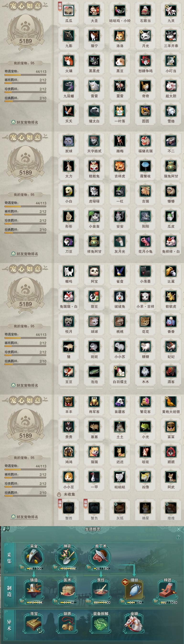Click the 驯养 taming bells icon
Image resolution: width=184 pixels, height=644 pixels.
pos(67,624)
